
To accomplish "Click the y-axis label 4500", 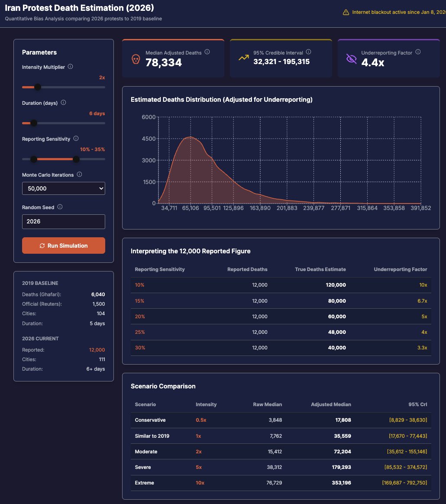I will click(149, 139).
